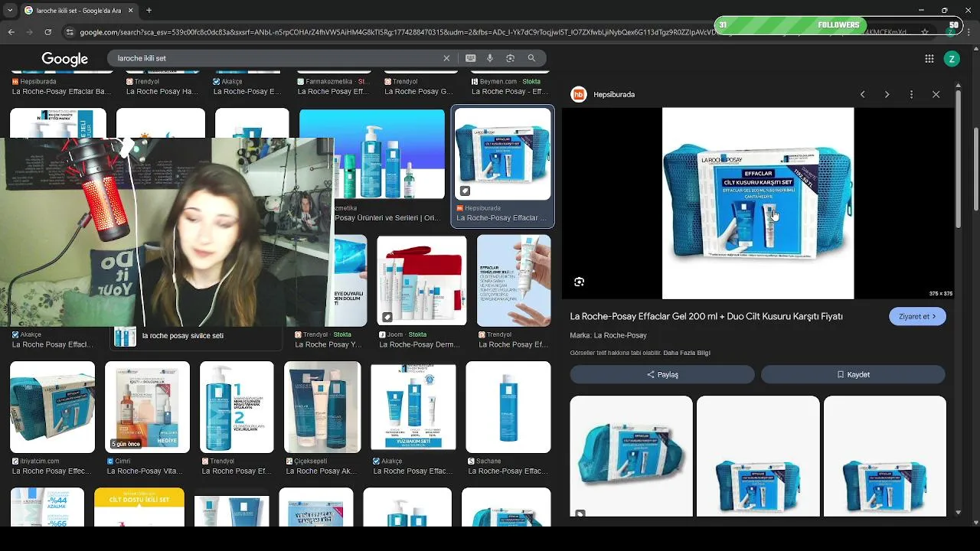Open the Sachane single bottle thumbnail
Viewport: 980px width, 551px height.
[x=508, y=407]
